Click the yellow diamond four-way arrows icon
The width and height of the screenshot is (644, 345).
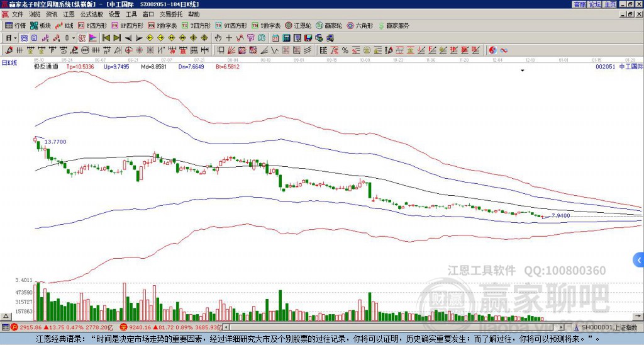click(x=204, y=38)
